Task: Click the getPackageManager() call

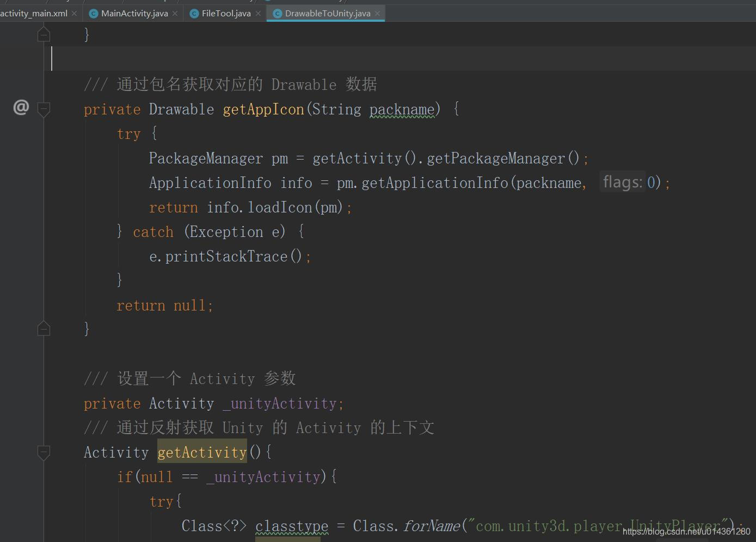Action: coord(503,159)
